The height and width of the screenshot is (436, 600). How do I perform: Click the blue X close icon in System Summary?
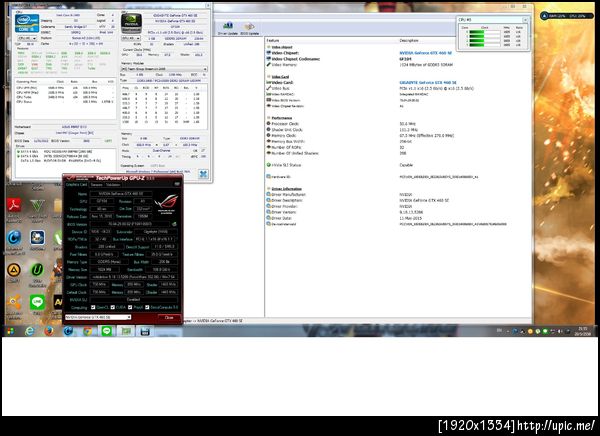(203, 174)
